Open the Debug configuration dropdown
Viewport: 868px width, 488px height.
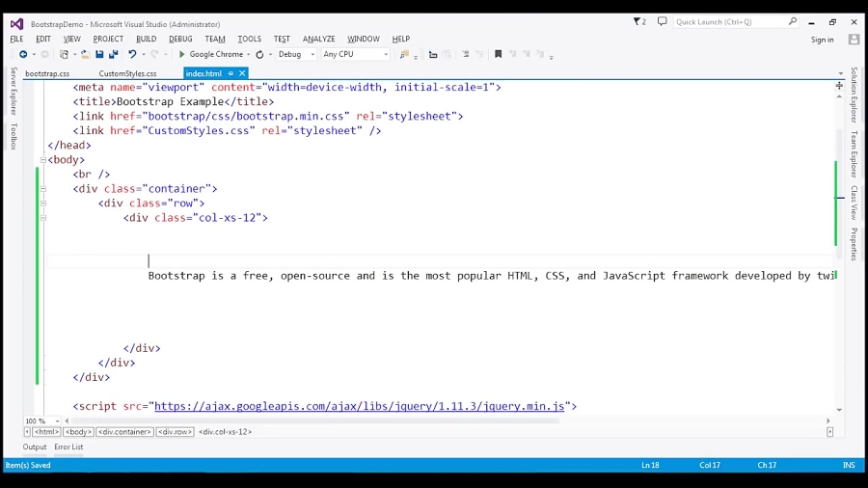(x=296, y=55)
